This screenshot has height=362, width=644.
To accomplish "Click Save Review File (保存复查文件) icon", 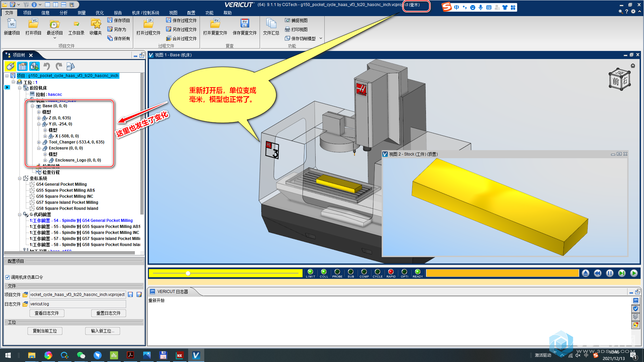I will [245, 26].
